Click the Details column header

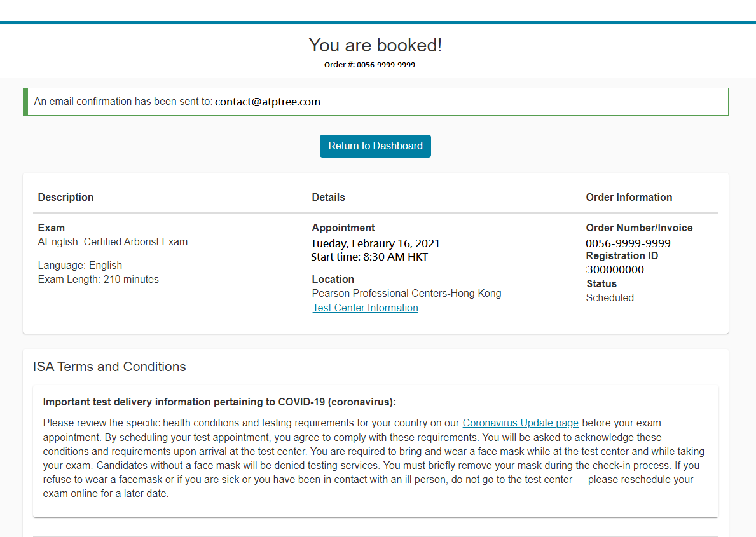point(328,197)
